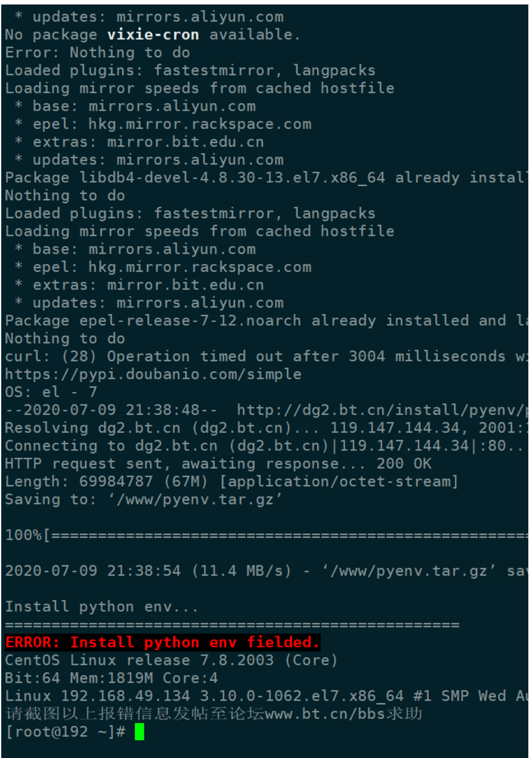The image size is (532, 758).
Task: Click the Length: 69984787 (67M) line
Action: [x=231, y=481]
